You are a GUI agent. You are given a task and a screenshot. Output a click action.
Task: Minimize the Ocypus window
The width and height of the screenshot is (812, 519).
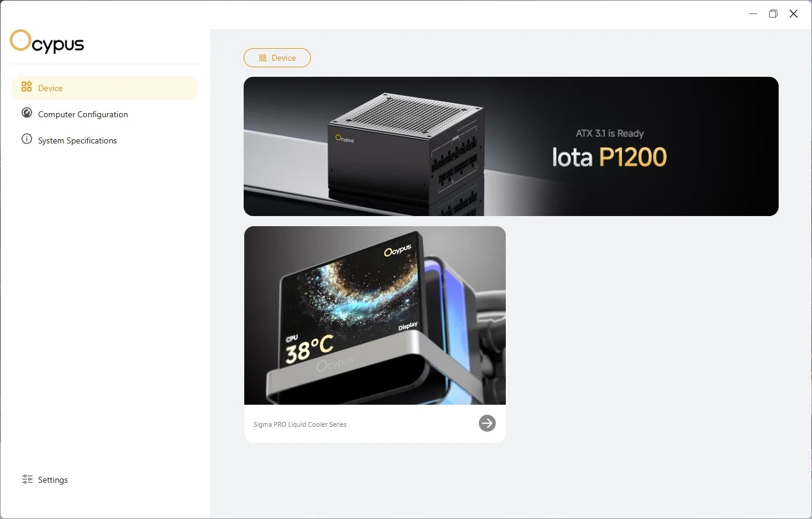(753, 14)
